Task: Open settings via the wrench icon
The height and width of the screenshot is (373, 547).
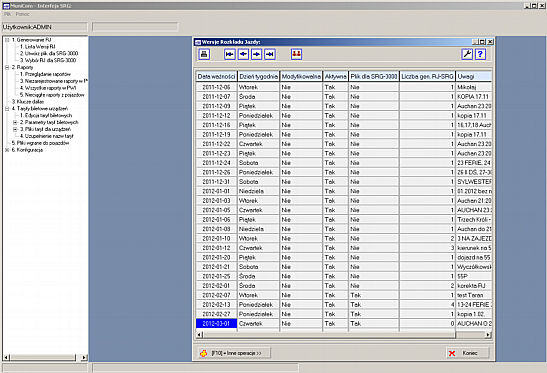Action: pos(467,54)
